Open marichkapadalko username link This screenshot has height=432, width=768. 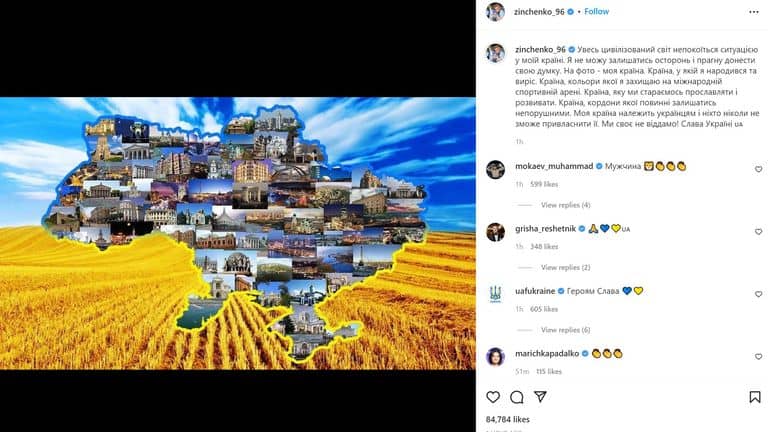(547, 353)
